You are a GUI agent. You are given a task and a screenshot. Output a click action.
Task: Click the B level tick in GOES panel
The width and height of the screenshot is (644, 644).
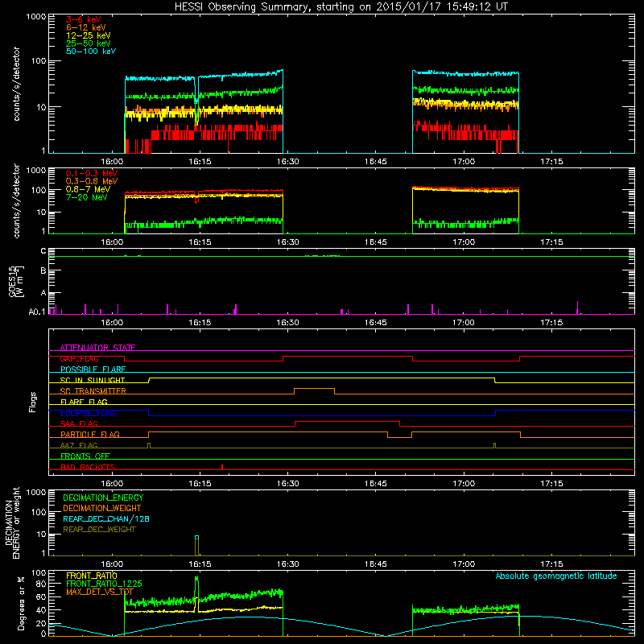click(43, 270)
